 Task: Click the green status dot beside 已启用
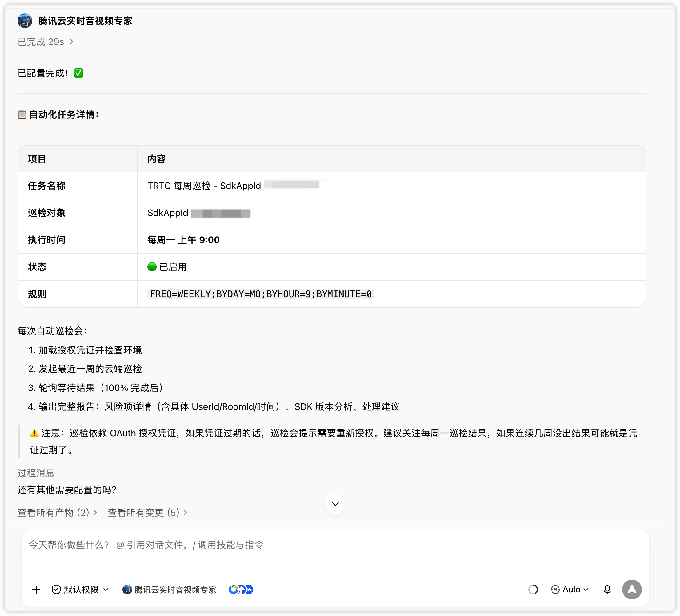(x=152, y=267)
